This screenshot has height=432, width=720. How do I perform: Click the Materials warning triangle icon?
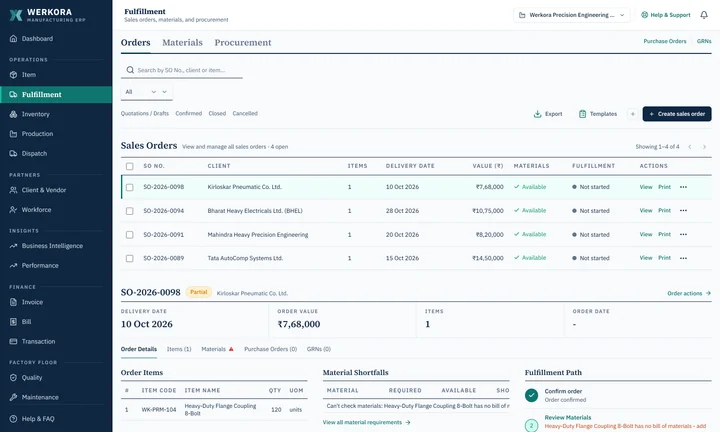231,349
